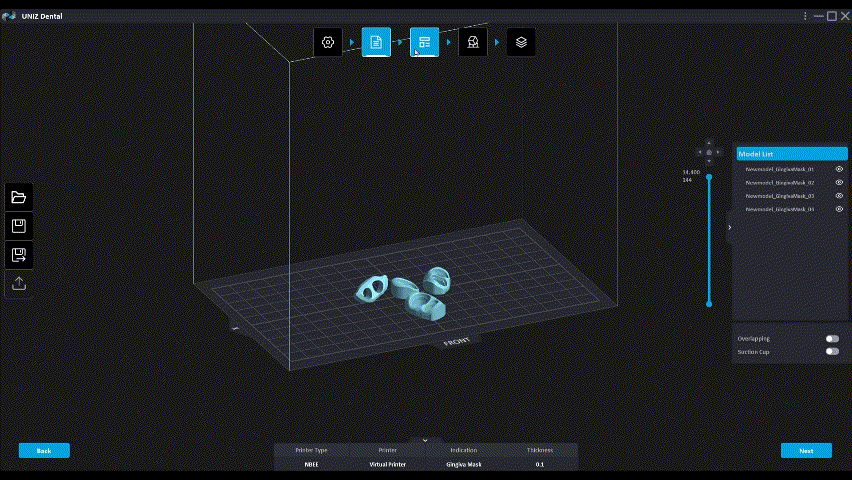Collapse the bottom printer info panel chevron
Image resolution: width=852 pixels, height=480 pixels.
pos(425,440)
